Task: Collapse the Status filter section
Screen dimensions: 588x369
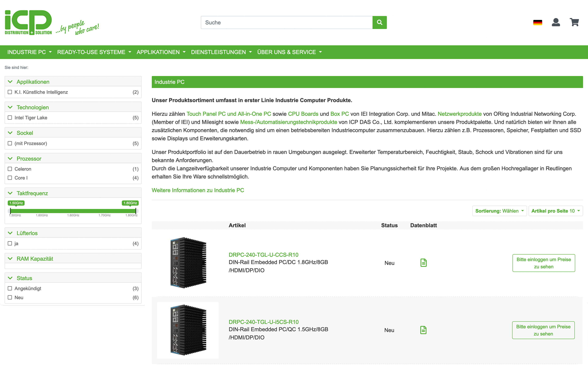Action: tap(73, 278)
